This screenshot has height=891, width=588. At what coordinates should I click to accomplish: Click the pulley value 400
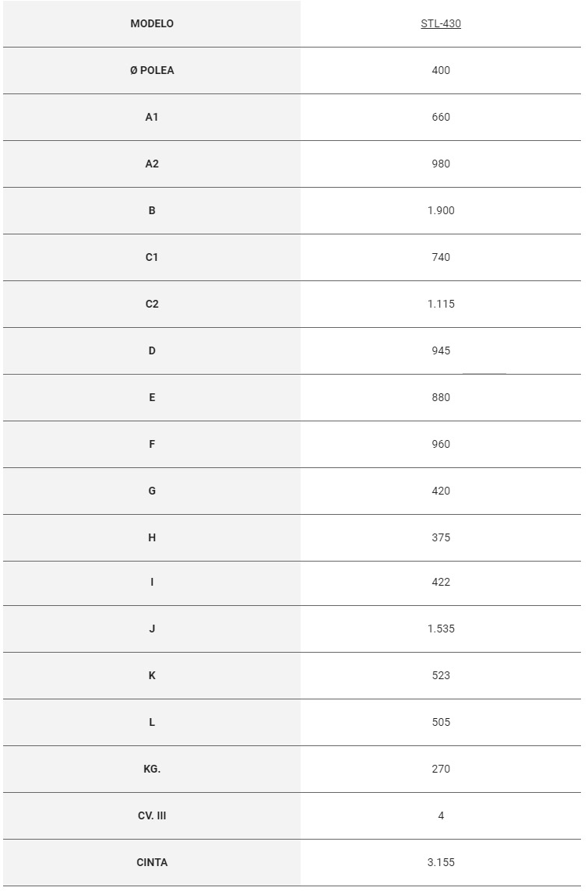coord(441,70)
